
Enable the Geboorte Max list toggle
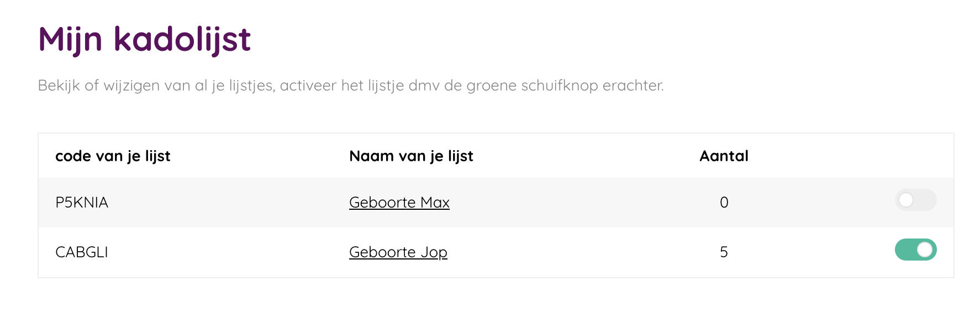pos(915,200)
